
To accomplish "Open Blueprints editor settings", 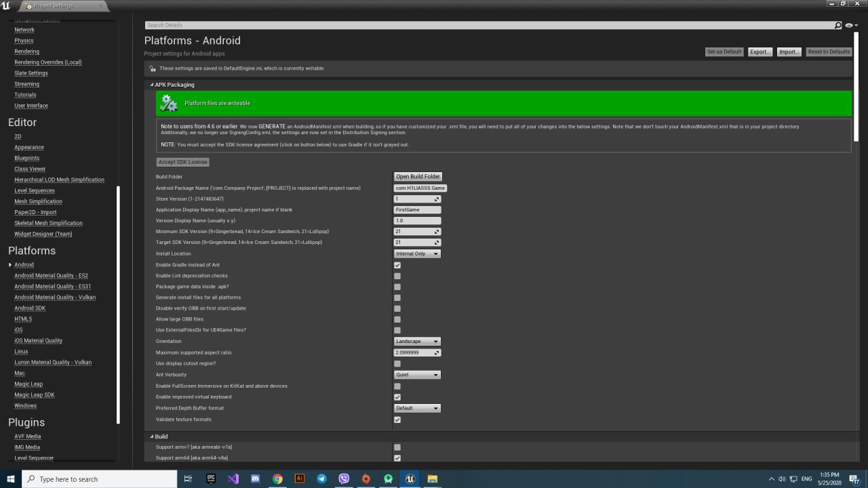I will pos(27,158).
